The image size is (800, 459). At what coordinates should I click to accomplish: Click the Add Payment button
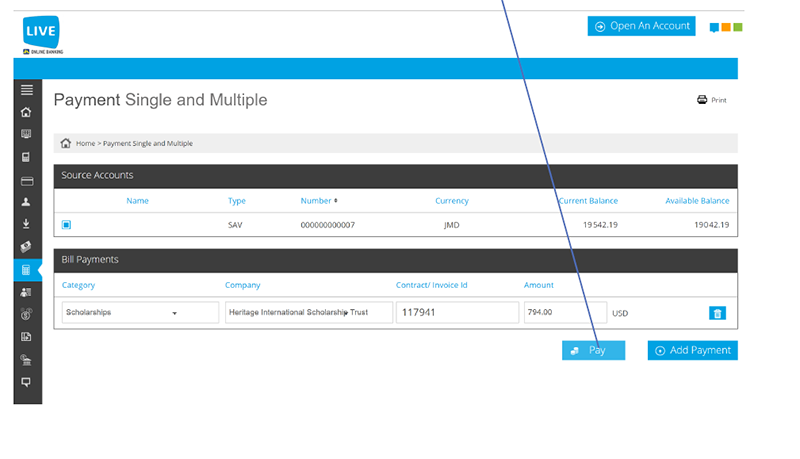692,350
